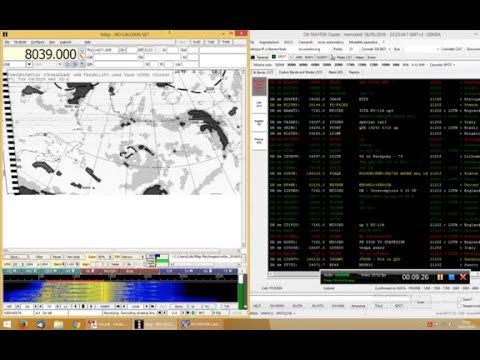
Task: Open the Windows Start menu
Action: 7,324
